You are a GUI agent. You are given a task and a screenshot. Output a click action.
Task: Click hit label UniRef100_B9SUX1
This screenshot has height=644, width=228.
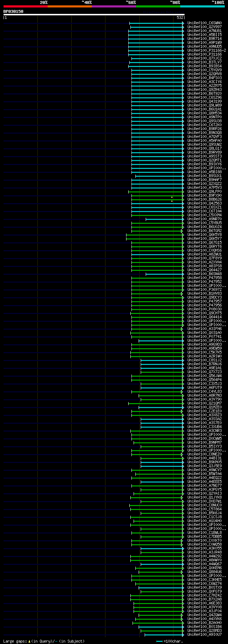point(204,176)
